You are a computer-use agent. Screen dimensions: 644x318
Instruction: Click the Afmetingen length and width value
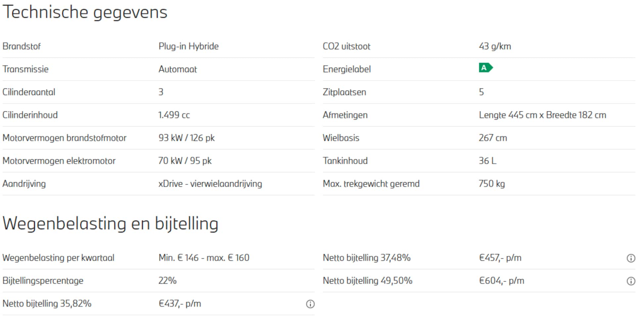(x=542, y=115)
